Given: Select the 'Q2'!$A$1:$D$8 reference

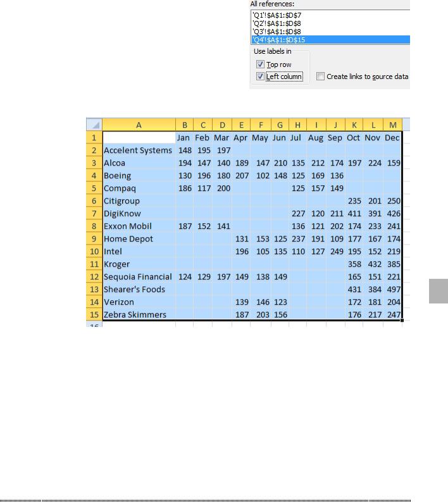Looking at the screenshot, I should [x=330, y=23].
